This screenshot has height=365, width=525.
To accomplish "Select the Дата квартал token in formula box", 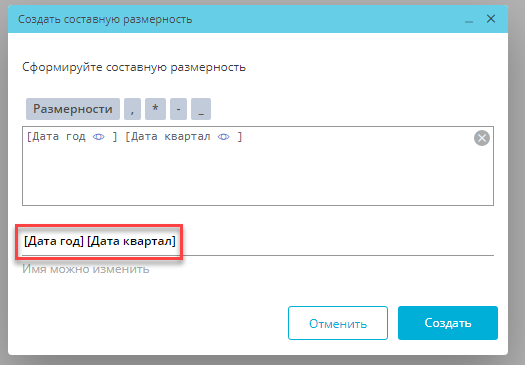I will point(183,137).
